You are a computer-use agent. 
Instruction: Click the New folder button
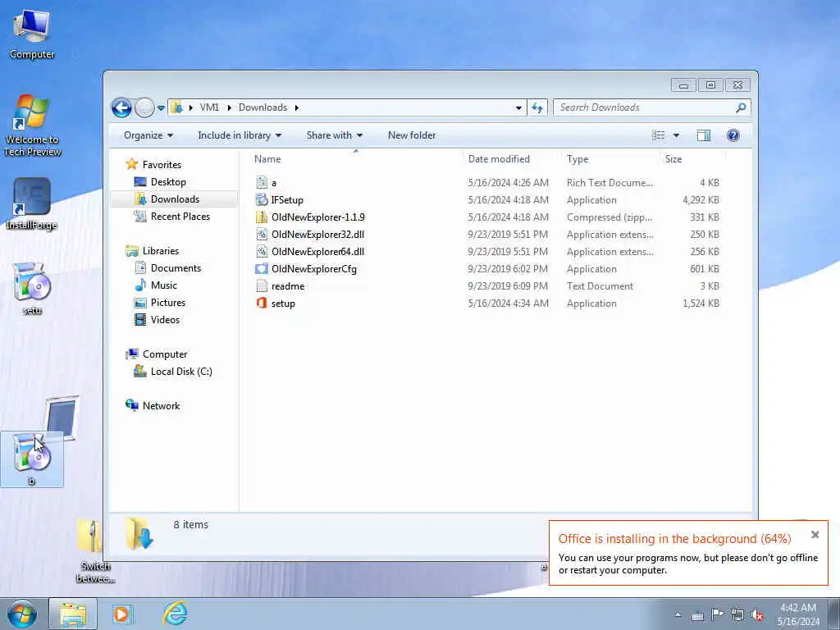(x=412, y=135)
